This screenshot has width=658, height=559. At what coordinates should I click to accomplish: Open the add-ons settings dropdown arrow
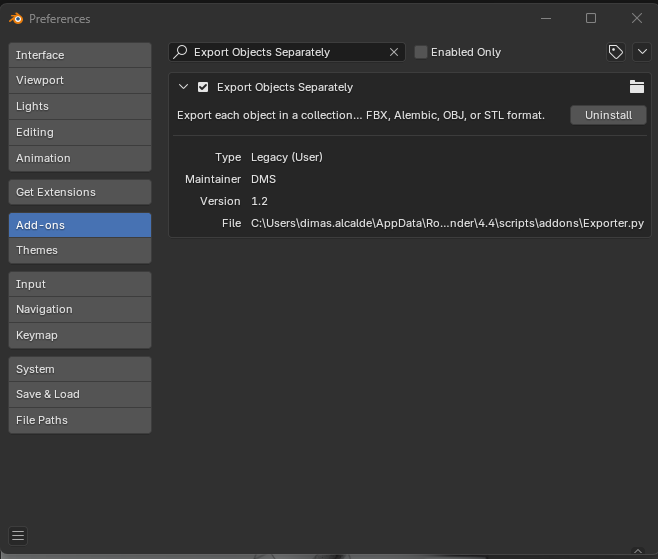(642, 52)
